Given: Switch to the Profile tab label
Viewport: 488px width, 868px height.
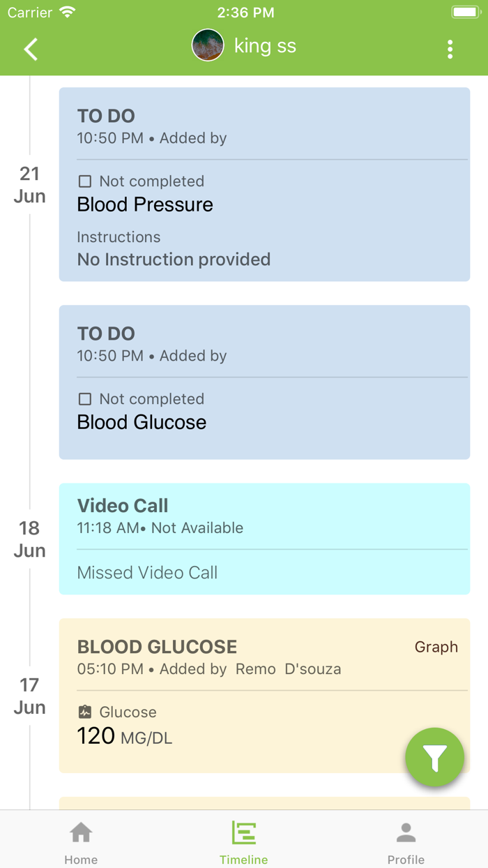Looking at the screenshot, I should coord(406,860).
